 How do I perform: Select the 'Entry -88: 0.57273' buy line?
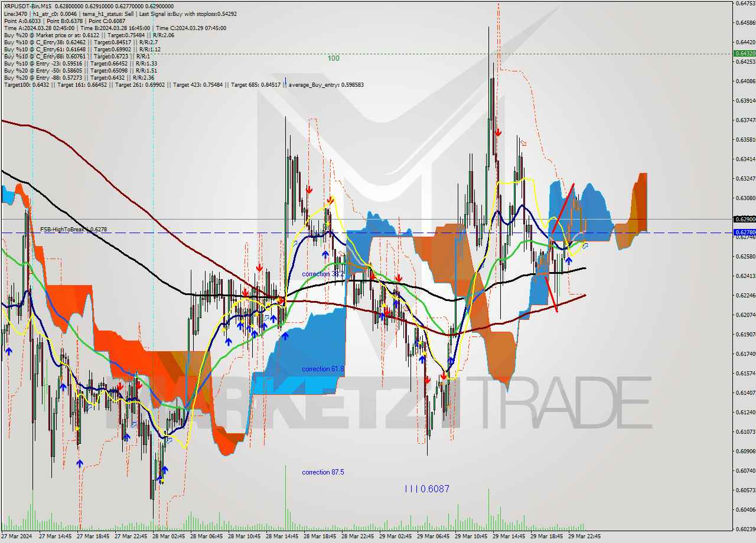click(x=79, y=77)
